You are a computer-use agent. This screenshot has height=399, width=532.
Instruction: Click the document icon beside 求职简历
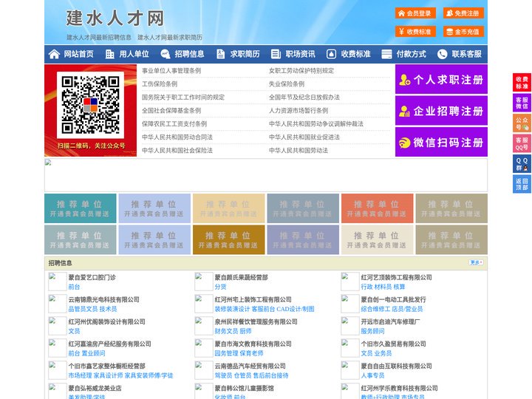point(220,54)
